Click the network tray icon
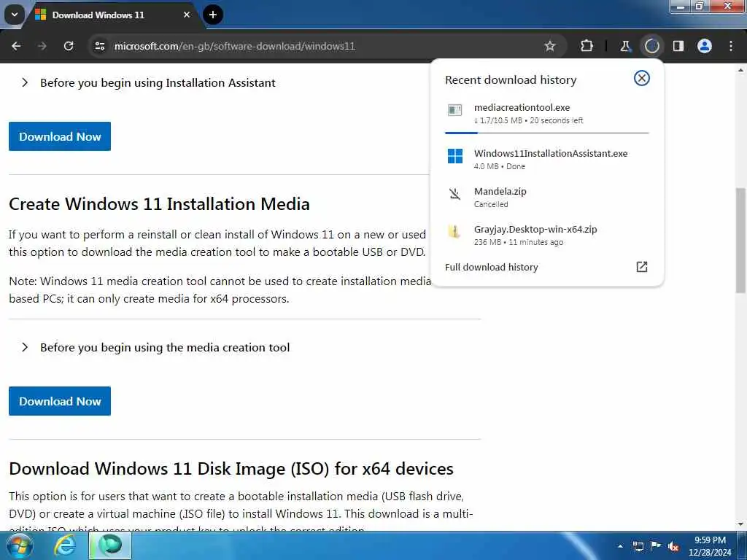747x560 pixels. pos(638,546)
